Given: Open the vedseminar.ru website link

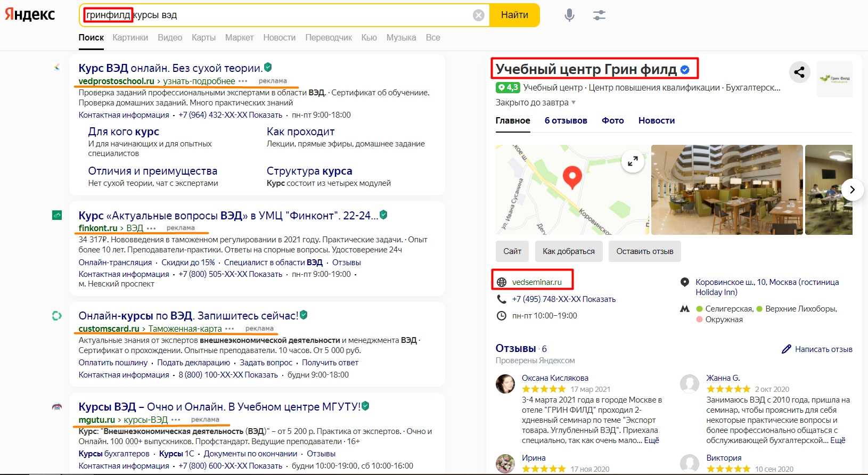Looking at the screenshot, I should (x=536, y=282).
